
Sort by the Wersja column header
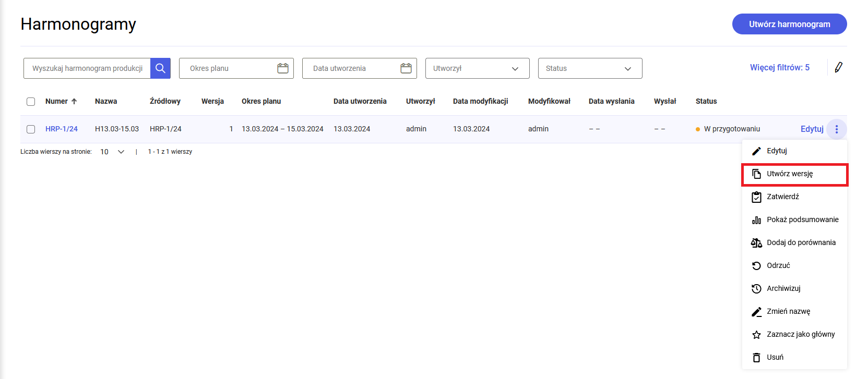tap(212, 101)
